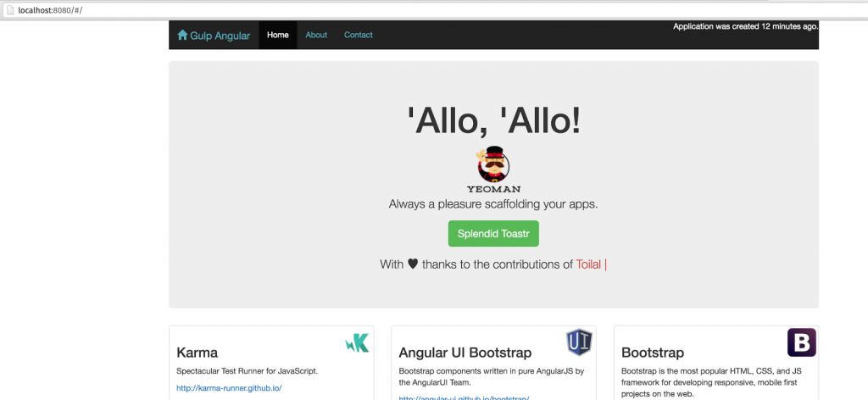Click the page icon in address bar
The width and height of the screenshot is (868, 400).
[9, 10]
